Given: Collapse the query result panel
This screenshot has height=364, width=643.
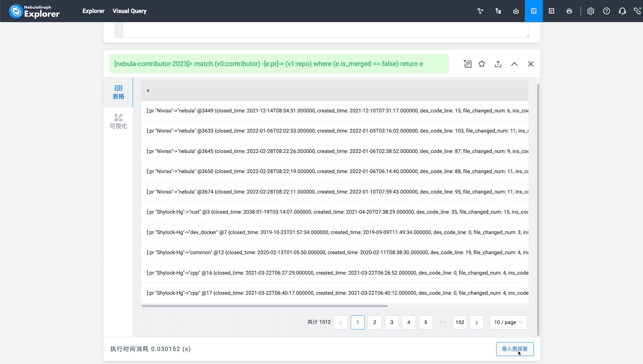Looking at the screenshot, I should (x=514, y=64).
